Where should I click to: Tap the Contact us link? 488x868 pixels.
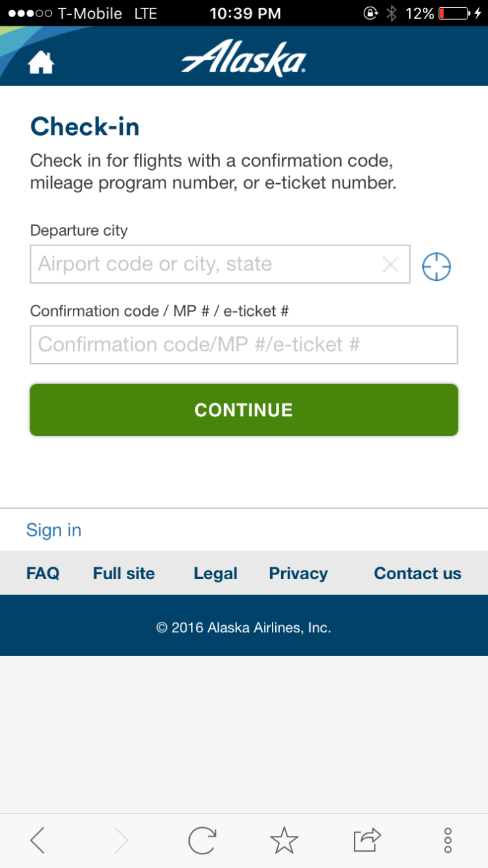coord(418,573)
